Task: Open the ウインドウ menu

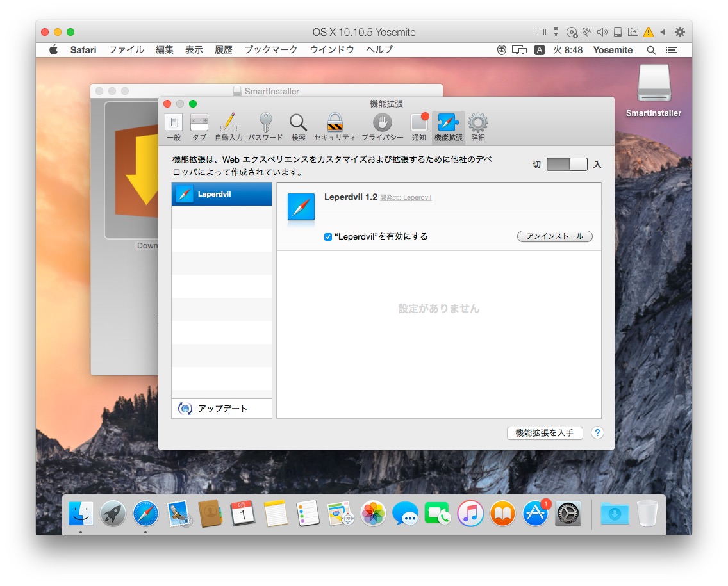Action: [331, 50]
